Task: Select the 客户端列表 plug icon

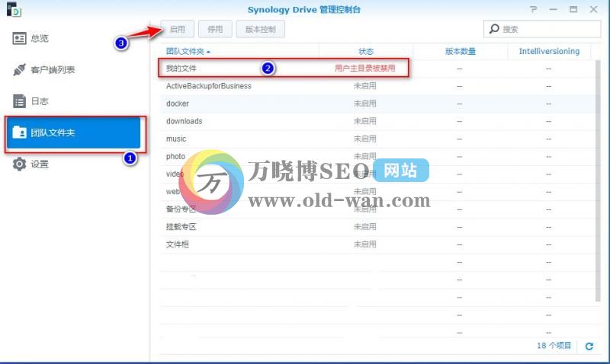Action: pos(19,70)
